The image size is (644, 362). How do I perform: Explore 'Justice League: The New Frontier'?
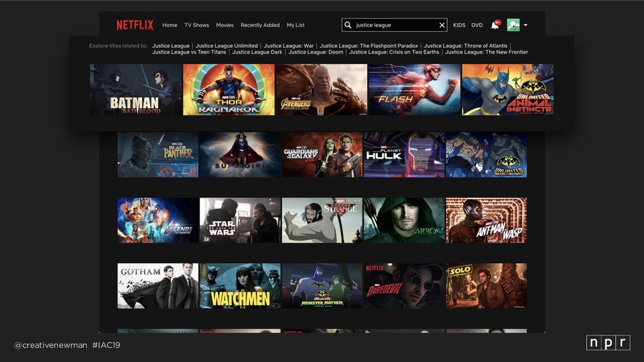pos(487,52)
